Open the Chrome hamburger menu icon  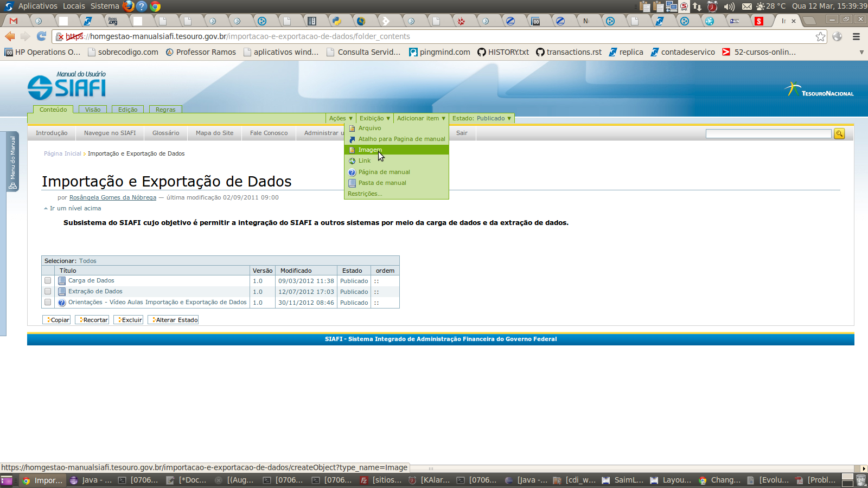856,36
